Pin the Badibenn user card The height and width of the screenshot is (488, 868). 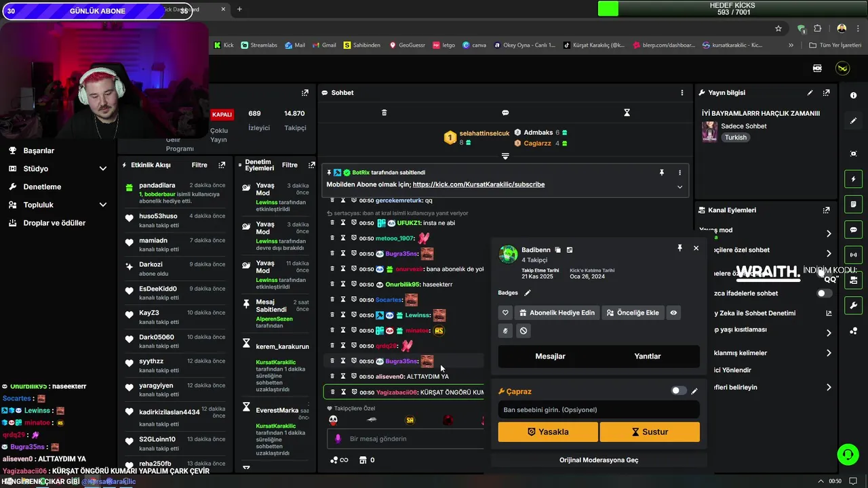[679, 248]
